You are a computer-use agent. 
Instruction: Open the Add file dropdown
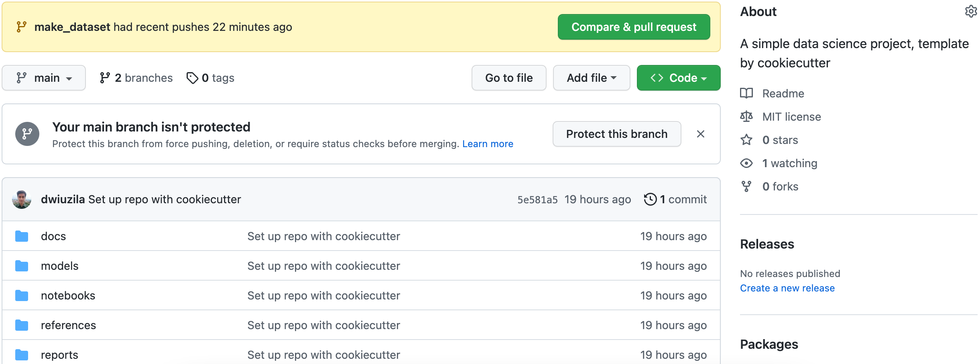[x=591, y=78]
